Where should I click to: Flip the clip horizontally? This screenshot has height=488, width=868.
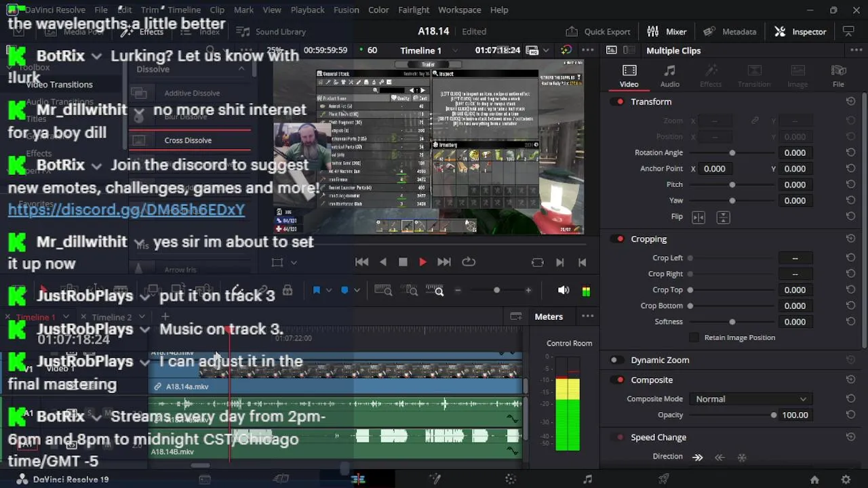(x=698, y=217)
